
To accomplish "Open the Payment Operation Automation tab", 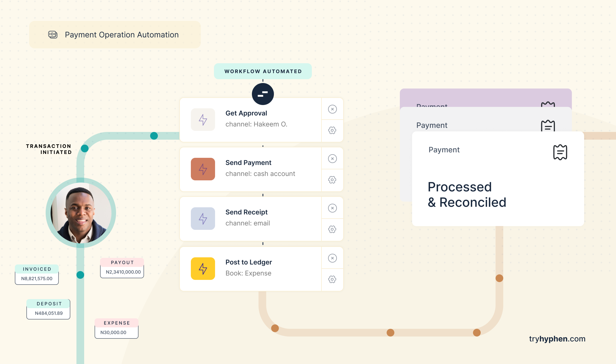I will point(115,35).
